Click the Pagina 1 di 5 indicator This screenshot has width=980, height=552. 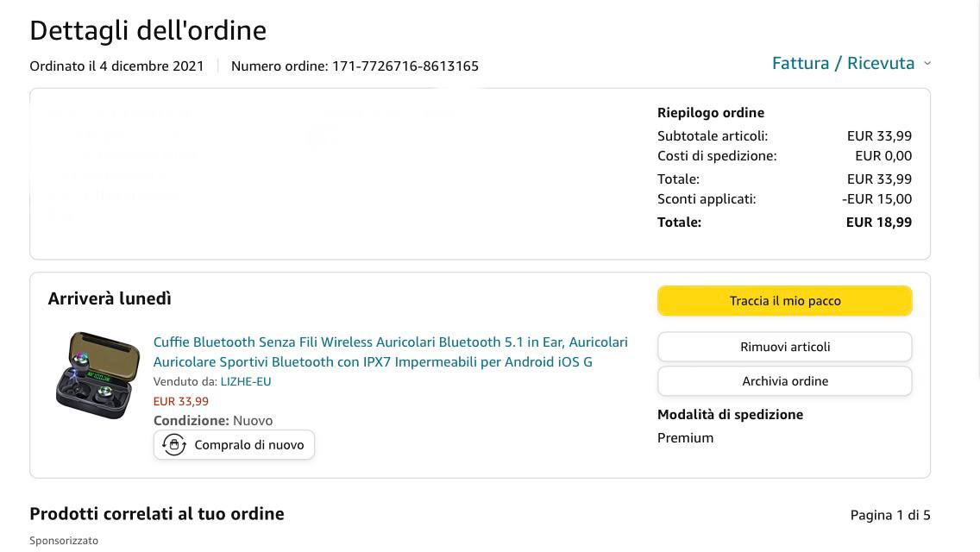pos(889,515)
